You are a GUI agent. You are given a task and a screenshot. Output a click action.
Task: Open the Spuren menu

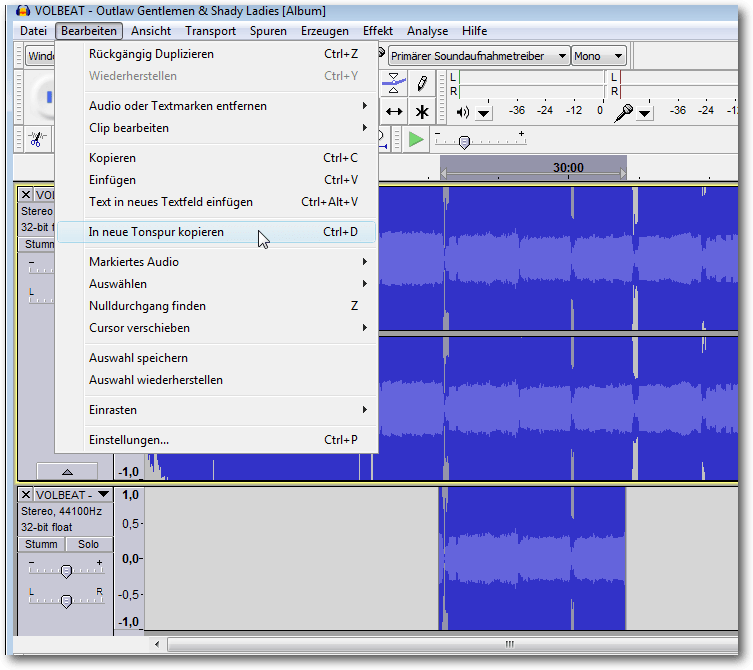pos(268,31)
